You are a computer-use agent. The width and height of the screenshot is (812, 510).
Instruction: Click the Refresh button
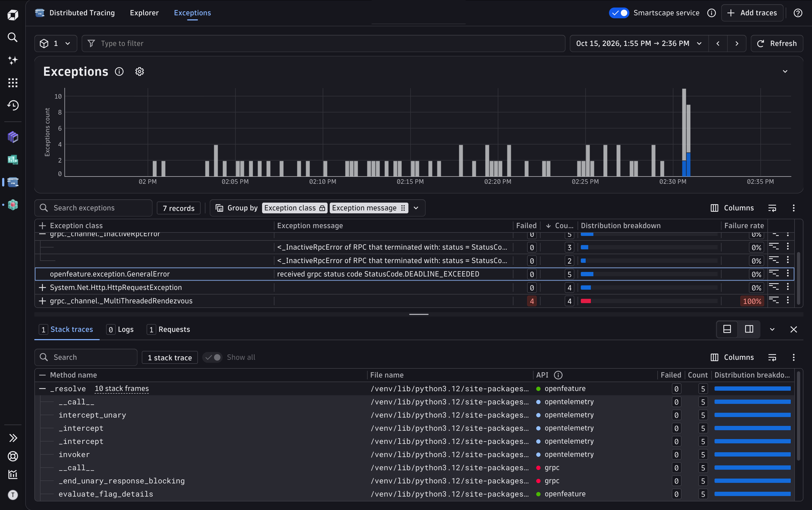pos(777,44)
